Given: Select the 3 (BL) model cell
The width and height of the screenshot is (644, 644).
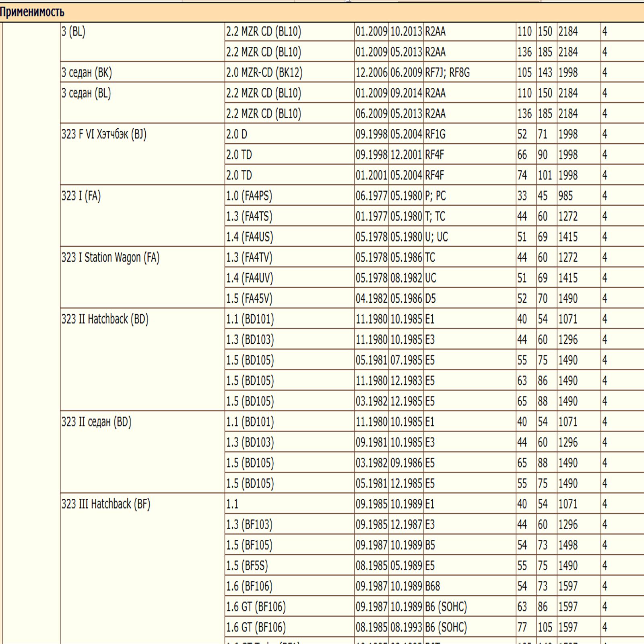Looking at the screenshot, I should point(73,32).
